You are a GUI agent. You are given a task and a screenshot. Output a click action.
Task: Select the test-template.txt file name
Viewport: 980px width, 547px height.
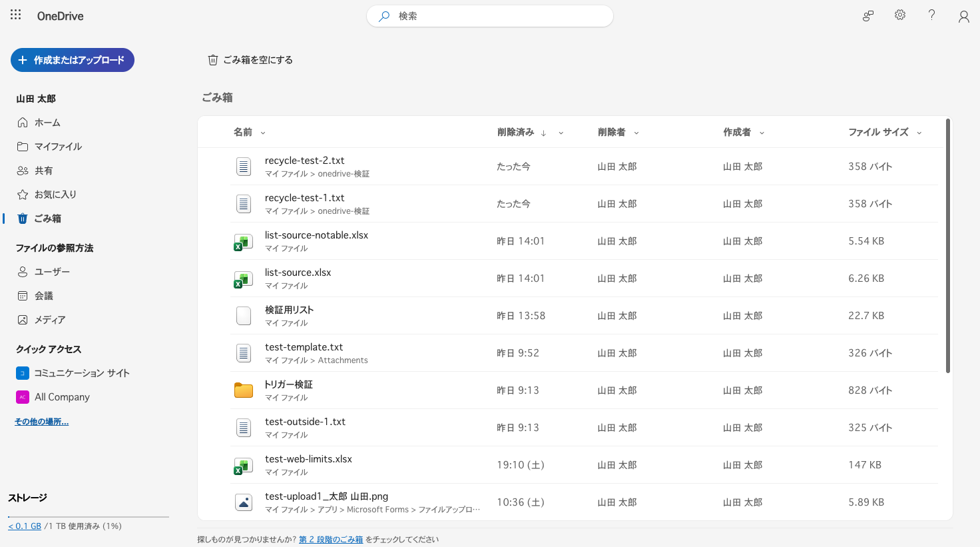(x=304, y=347)
